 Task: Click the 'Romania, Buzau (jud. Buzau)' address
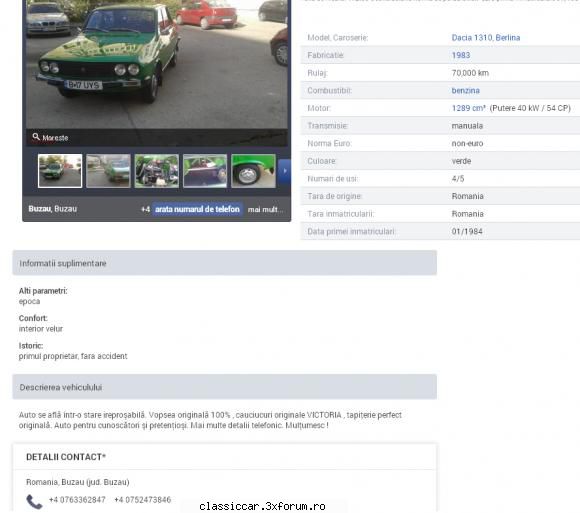78,482
